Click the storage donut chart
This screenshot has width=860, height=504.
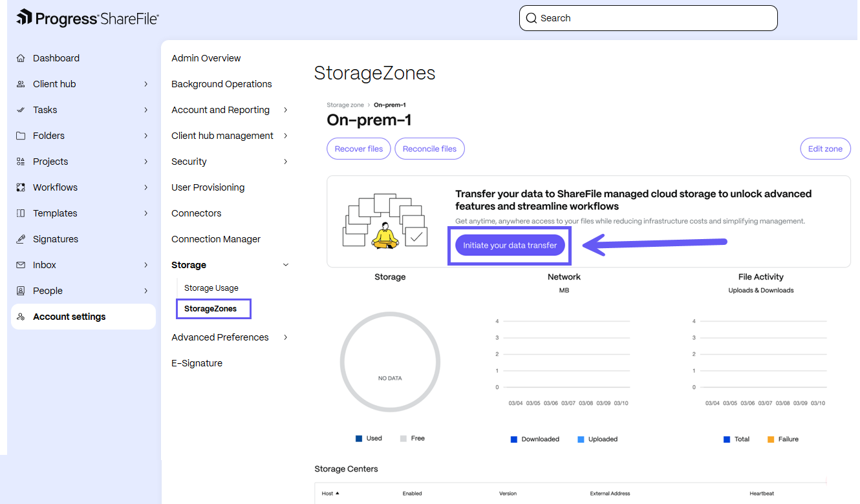[390, 362]
